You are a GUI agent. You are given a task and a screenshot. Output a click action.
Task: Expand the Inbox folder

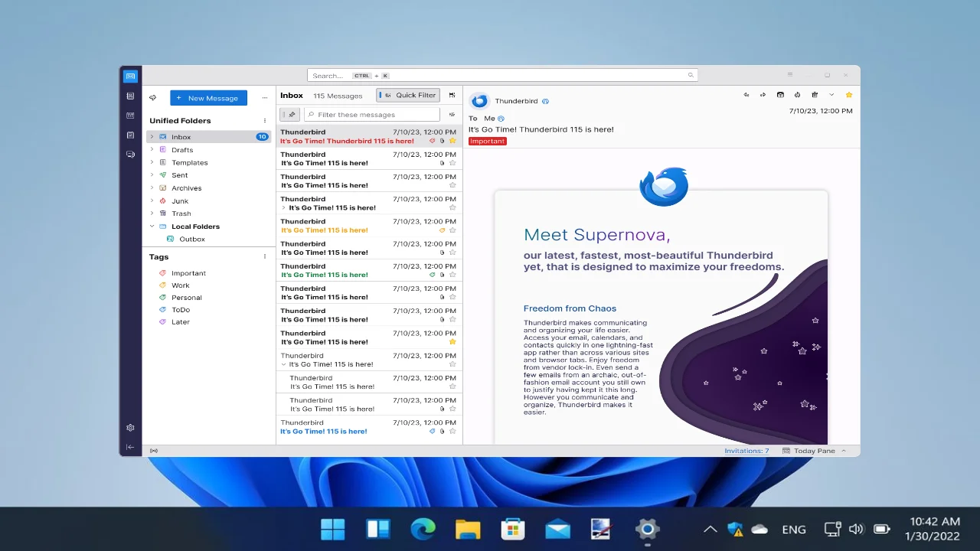coord(152,137)
